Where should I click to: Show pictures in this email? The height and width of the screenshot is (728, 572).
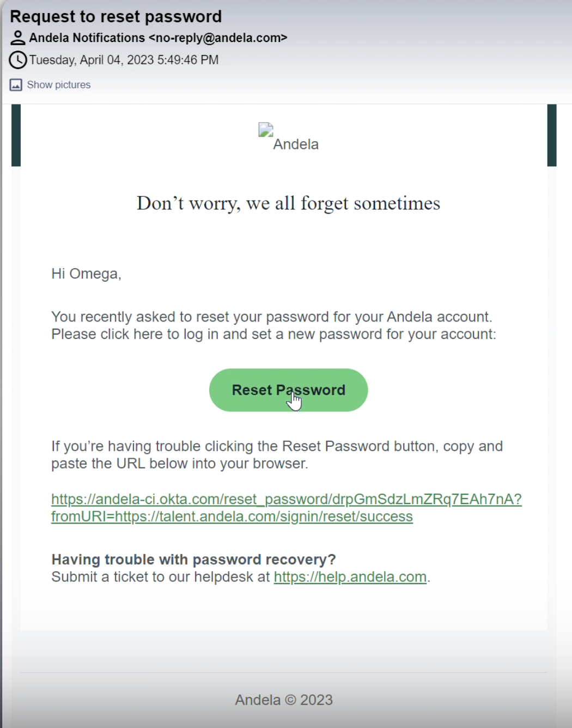point(58,85)
